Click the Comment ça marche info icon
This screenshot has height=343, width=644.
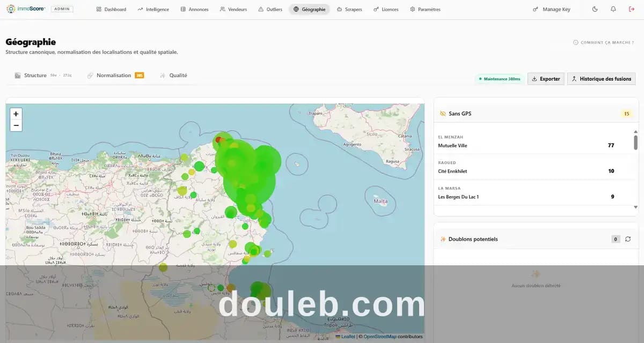(x=576, y=42)
